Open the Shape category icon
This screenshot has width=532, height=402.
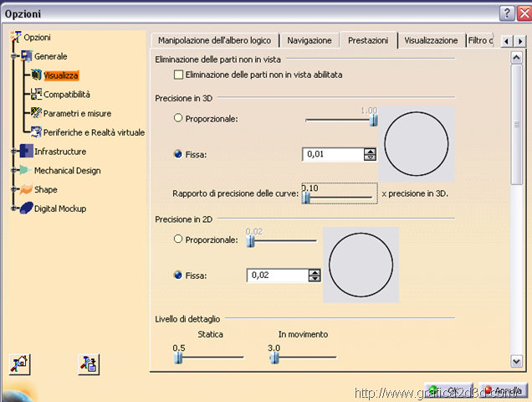[x=25, y=189]
